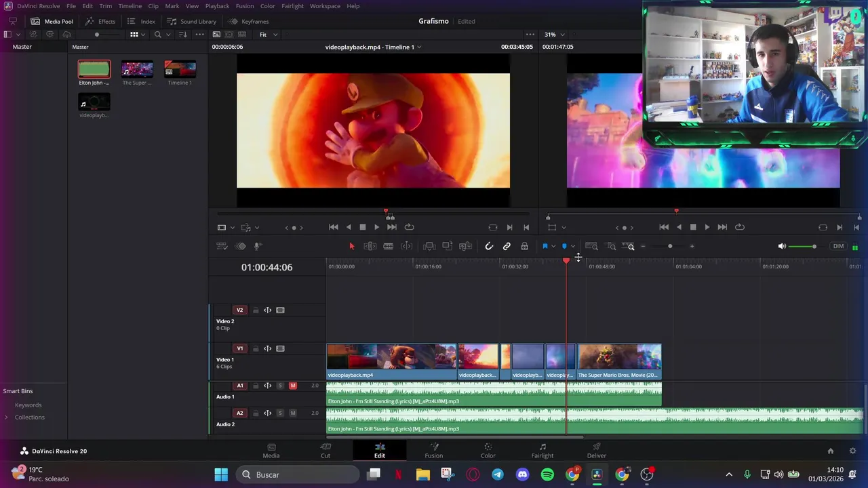
Task: Click the speaker mute icon
Action: click(x=782, y=246)
